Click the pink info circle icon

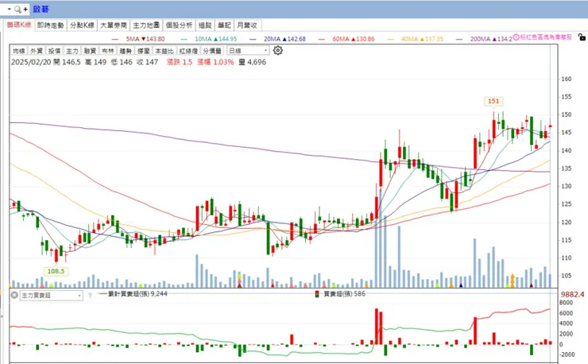click(x=516, y=37)
